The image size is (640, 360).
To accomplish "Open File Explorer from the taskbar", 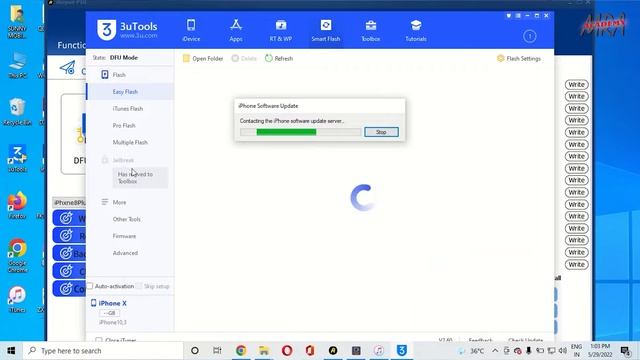I will click(x=264, y=351).
